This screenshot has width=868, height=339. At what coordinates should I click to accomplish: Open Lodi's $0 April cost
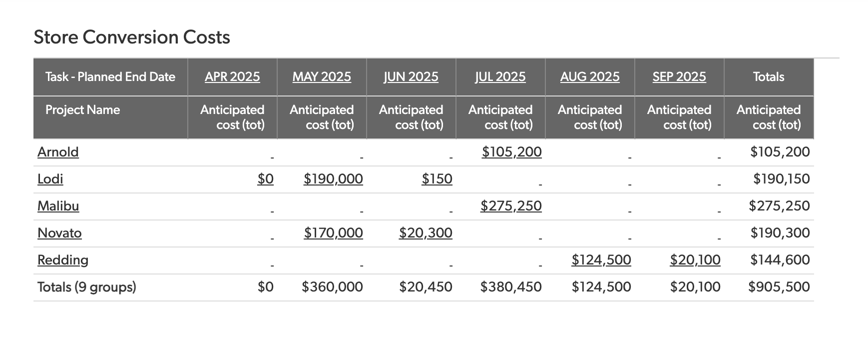click(x=266, y=179)
